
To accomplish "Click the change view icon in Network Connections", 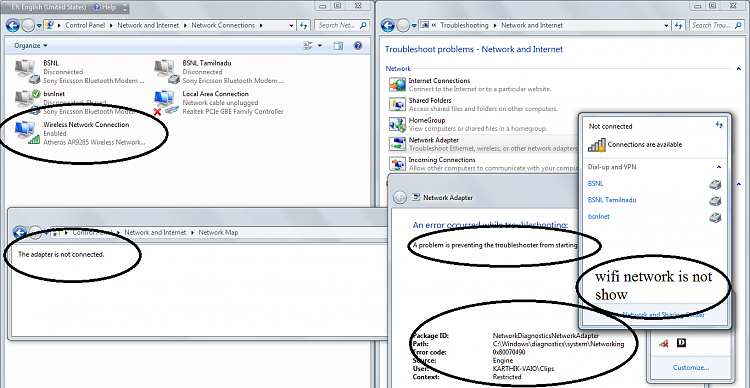I will pyautogui.click(x=308, y=45).
